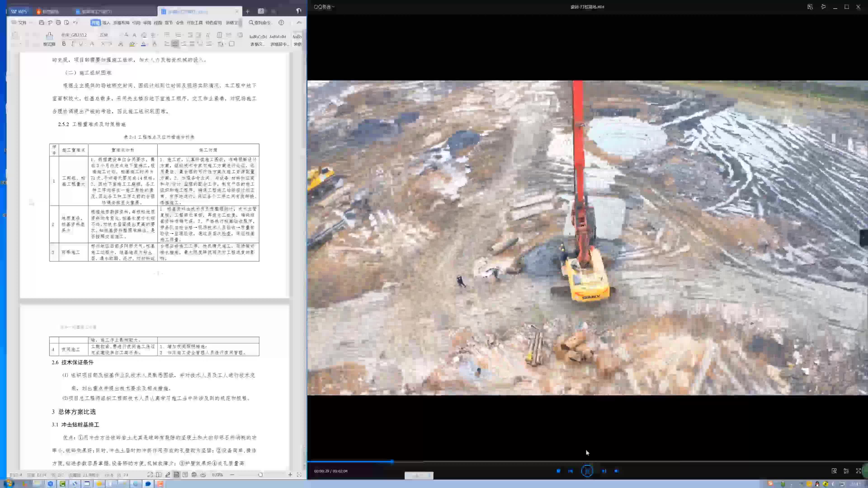Open the QQ影音 title menu dropdown

[x=324, y=7]
